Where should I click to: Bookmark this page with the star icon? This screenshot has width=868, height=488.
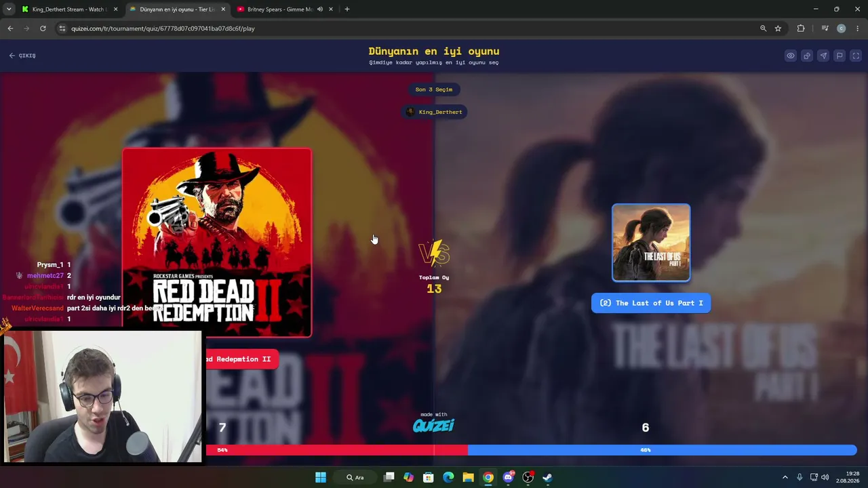[778, 28]
